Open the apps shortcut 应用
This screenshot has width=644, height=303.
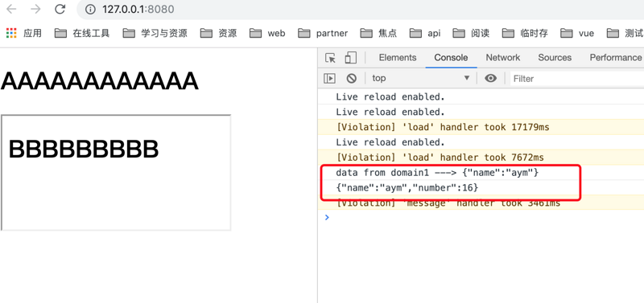(x=24, y=33)
